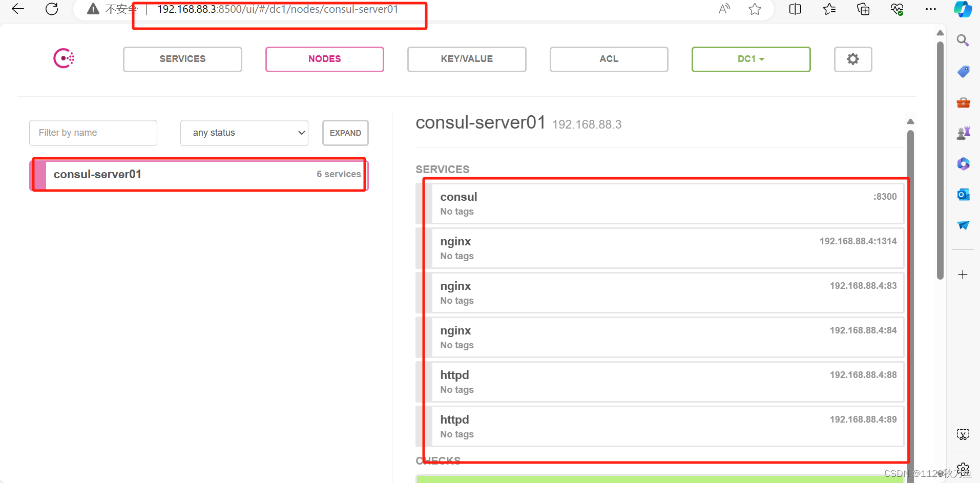Open the tools briefcase sidebar icon

[x=963, y=102]
